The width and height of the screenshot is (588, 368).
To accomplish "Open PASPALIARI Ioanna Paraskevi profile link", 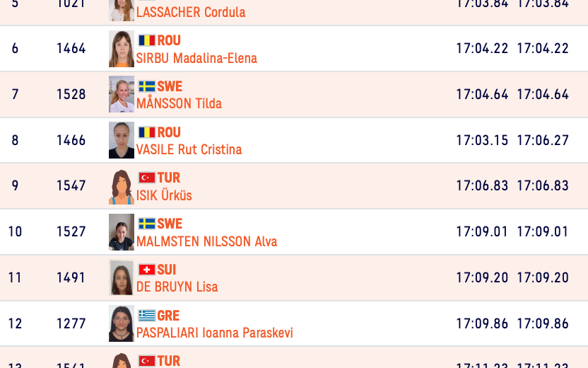I will 214,333.
